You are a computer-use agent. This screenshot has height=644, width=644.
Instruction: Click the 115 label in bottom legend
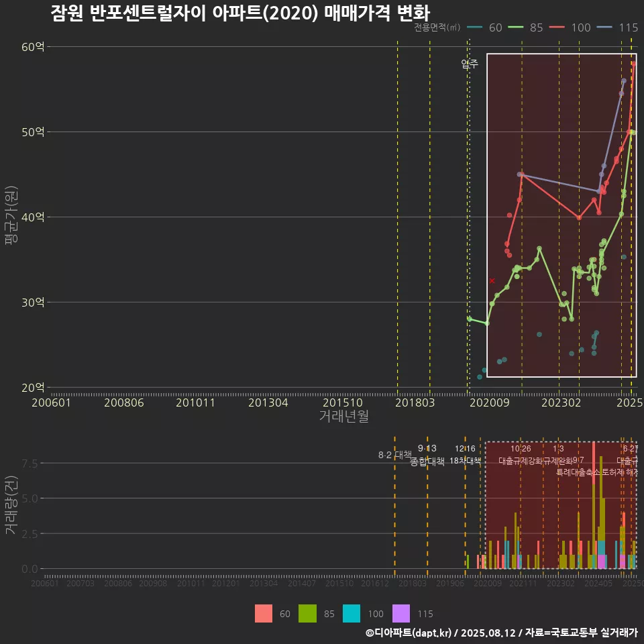click(425, 614)
